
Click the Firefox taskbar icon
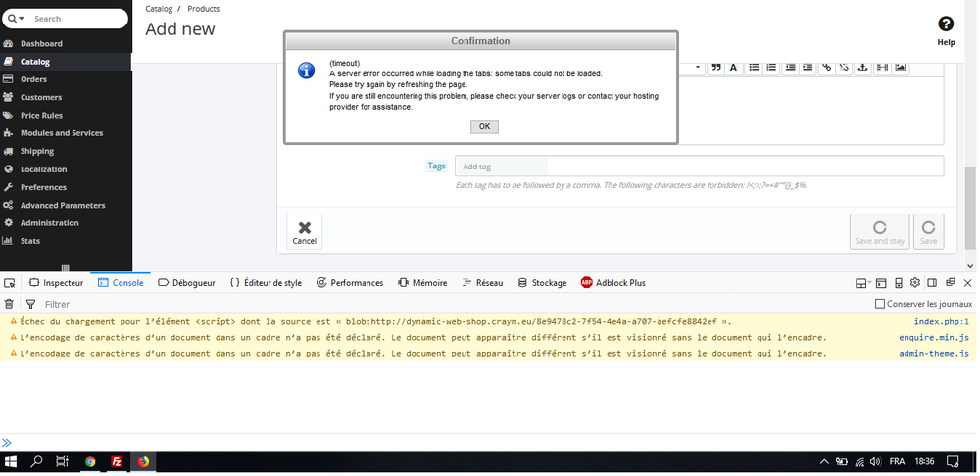coord(143,462)
